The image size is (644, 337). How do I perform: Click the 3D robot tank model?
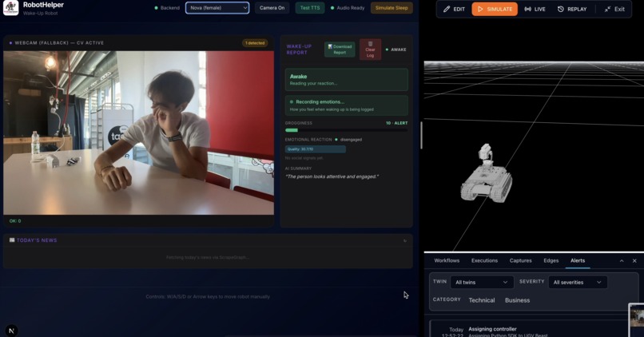487,172
